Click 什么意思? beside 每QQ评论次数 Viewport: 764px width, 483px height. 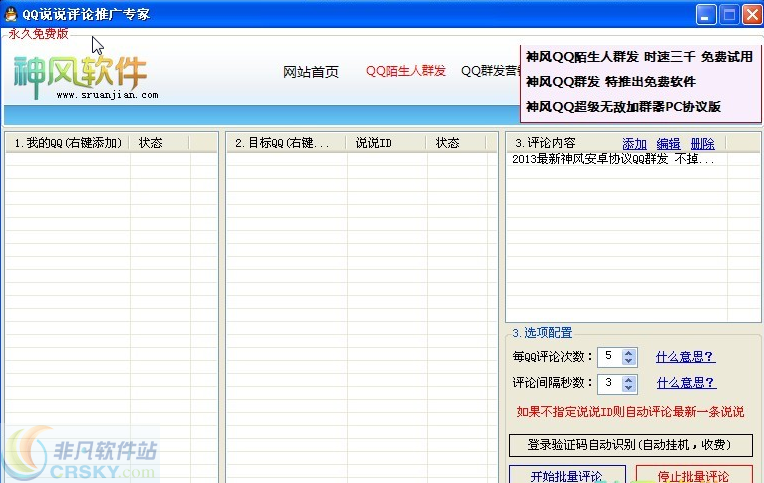point(685,357)
